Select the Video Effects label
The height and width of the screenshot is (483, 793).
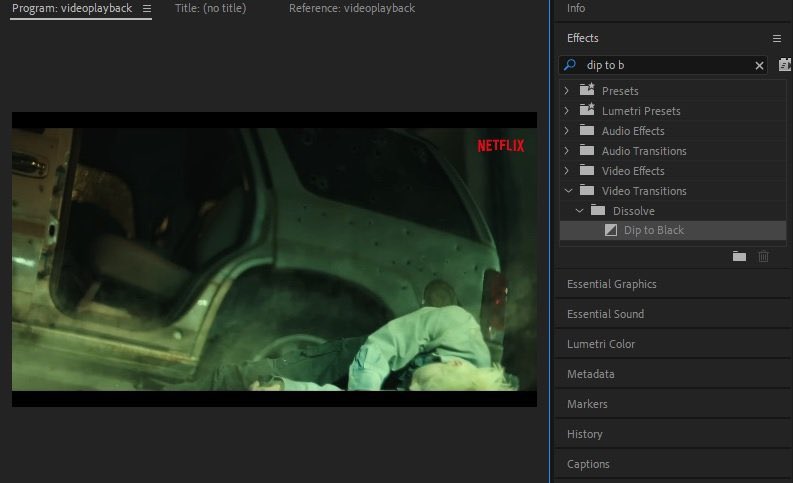coord(633,171)
